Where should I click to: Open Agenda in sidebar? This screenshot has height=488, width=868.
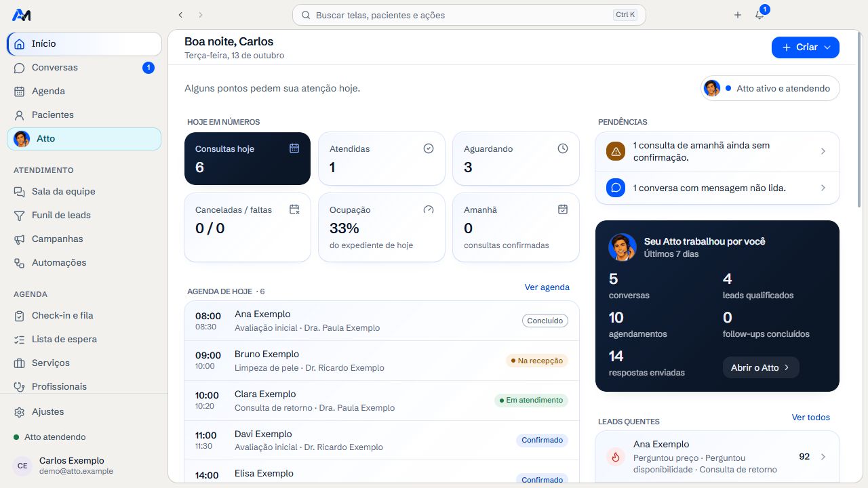pos(84,91)
